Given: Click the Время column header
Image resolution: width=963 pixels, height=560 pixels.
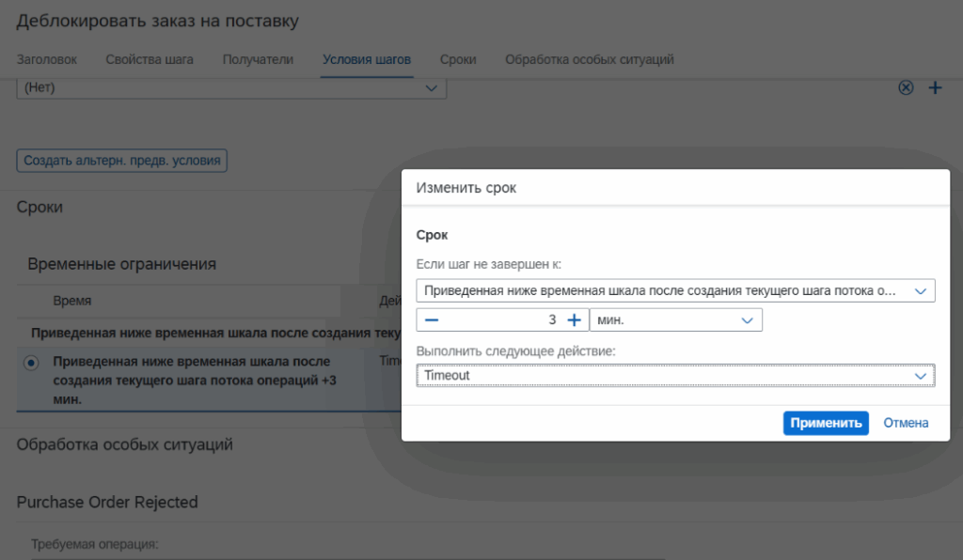Looking at the screenshot, I should [71, 301].
